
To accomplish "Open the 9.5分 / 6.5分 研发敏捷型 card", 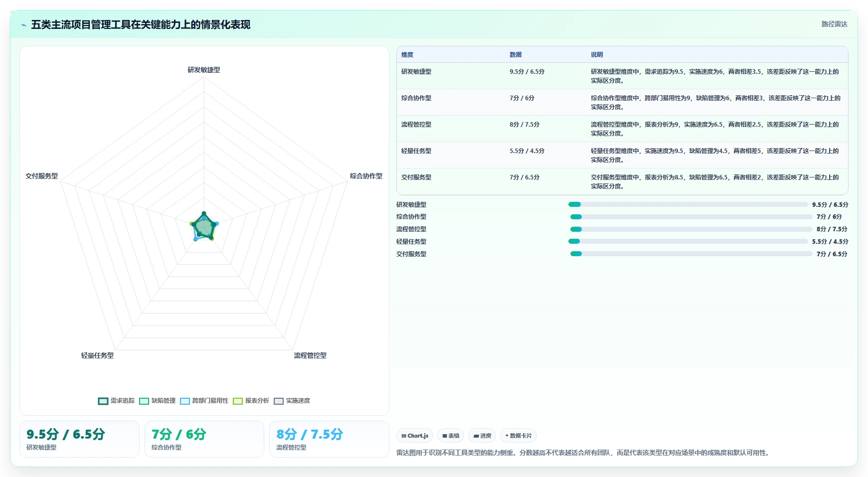I will (79, 439).
